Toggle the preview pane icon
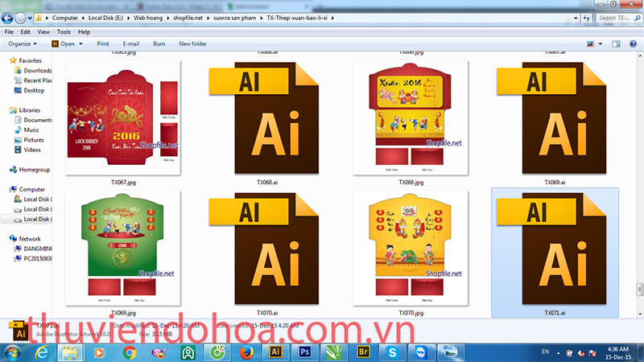644x362 pixels. click(x=616, y=44)
